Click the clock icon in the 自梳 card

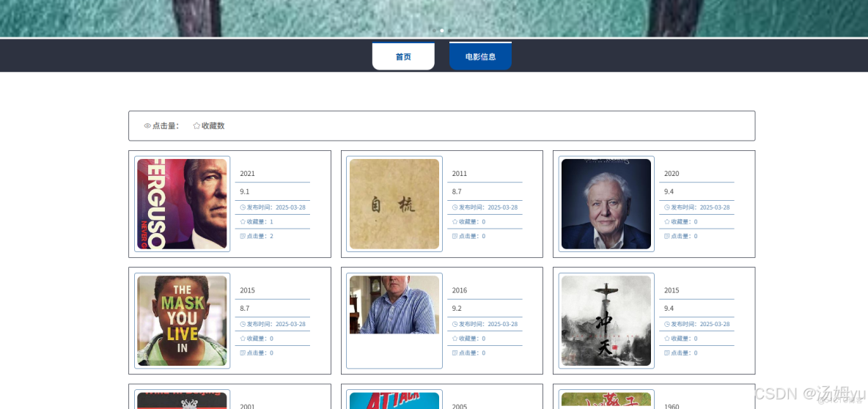(455, 207)
